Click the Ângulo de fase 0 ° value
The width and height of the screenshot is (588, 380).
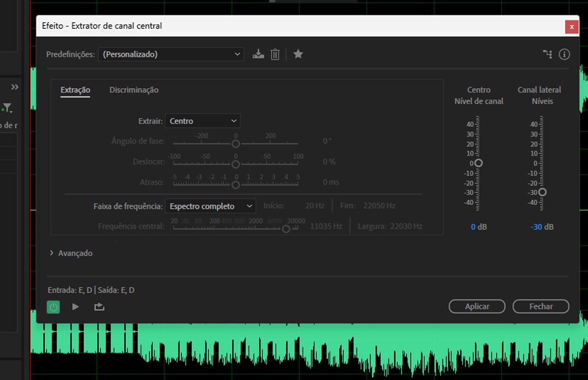click(327, 141)
